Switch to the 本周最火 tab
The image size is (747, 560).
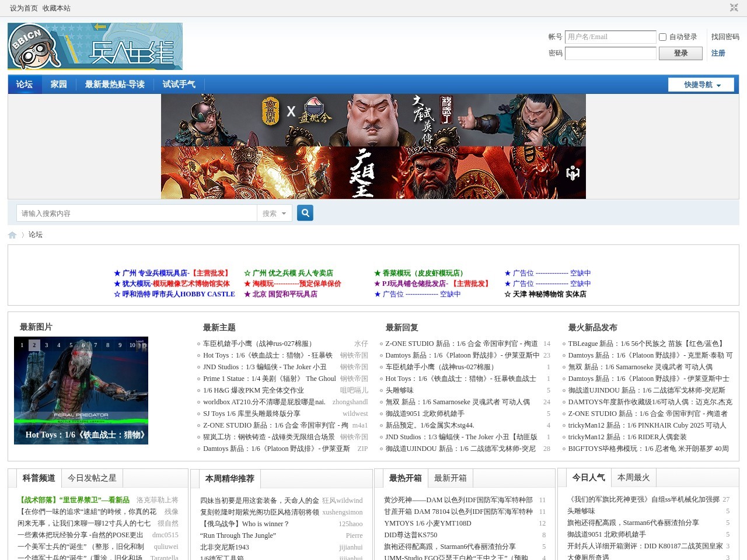point(634,478)
